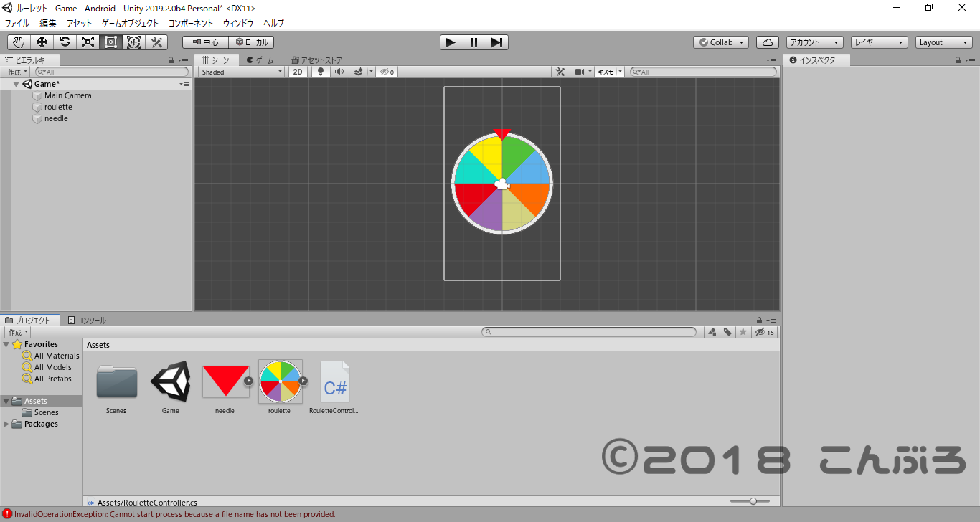This screenshot has width=980, height=522.
Task: Open the ギズモ dropdown in the Scene view
Action: (606, 72)
